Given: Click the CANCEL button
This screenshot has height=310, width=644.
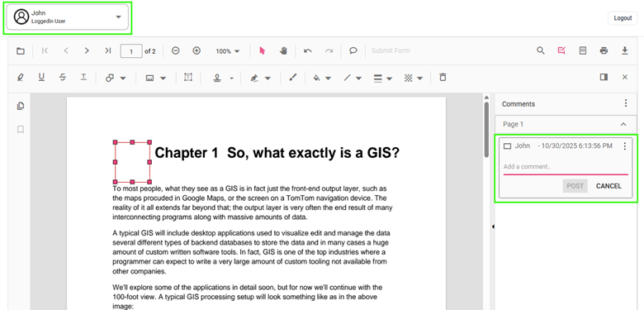Looking at the screenshot, I should (608, 186).
